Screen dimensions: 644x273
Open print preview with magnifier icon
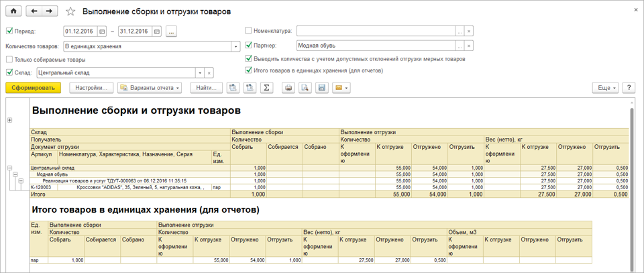305,88
